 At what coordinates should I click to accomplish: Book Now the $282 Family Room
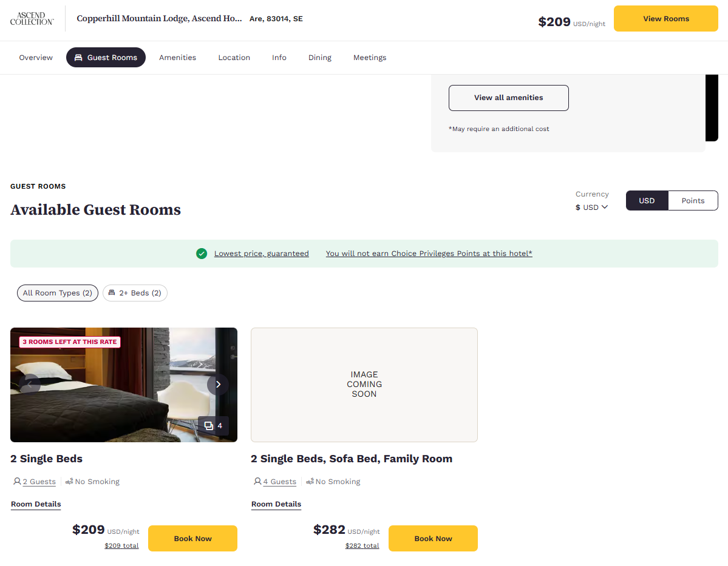point(433,539)
